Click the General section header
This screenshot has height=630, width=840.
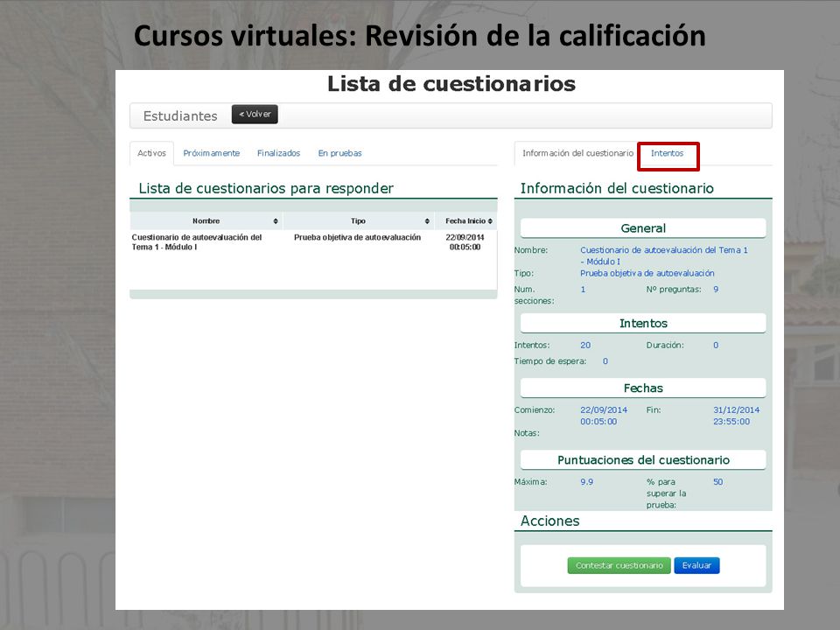[643, 228]
